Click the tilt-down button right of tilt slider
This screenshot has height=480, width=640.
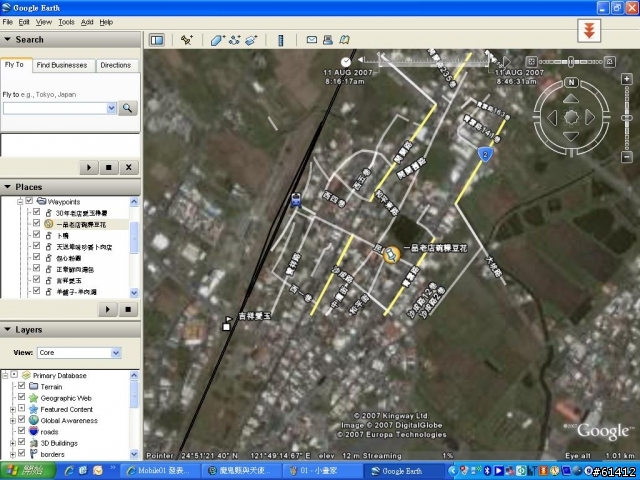click(x=609, y=62)
